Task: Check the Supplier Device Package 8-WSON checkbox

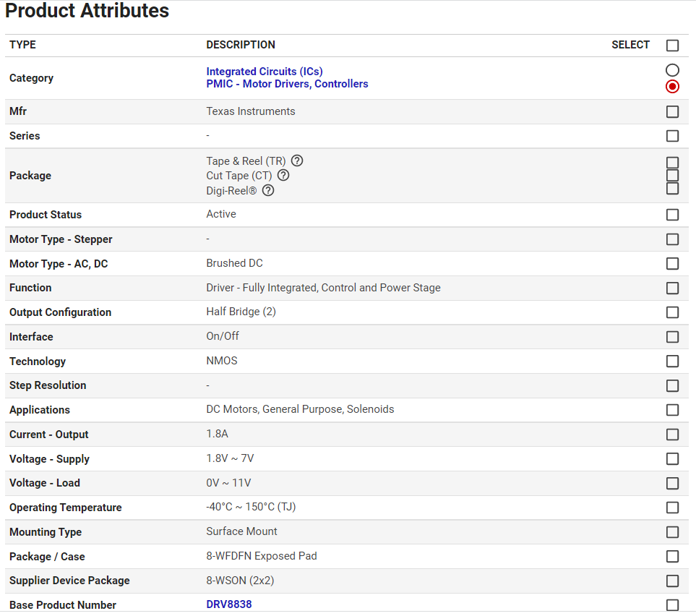Action: (x=672, y=581)
